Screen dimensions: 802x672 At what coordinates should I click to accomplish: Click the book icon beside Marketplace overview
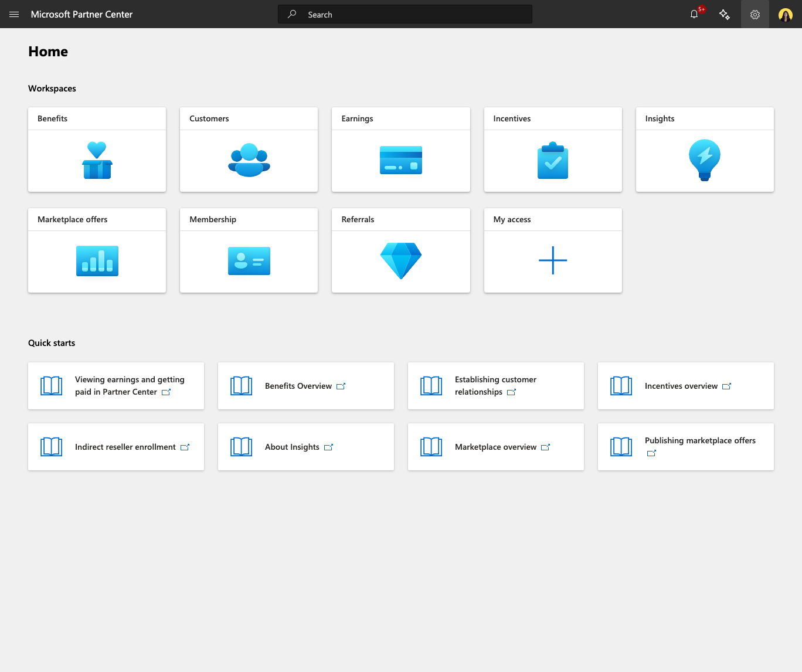point(431,447)
